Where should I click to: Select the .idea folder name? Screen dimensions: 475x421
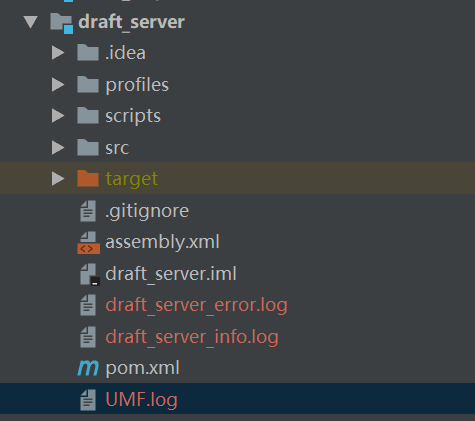coord(125,53)
